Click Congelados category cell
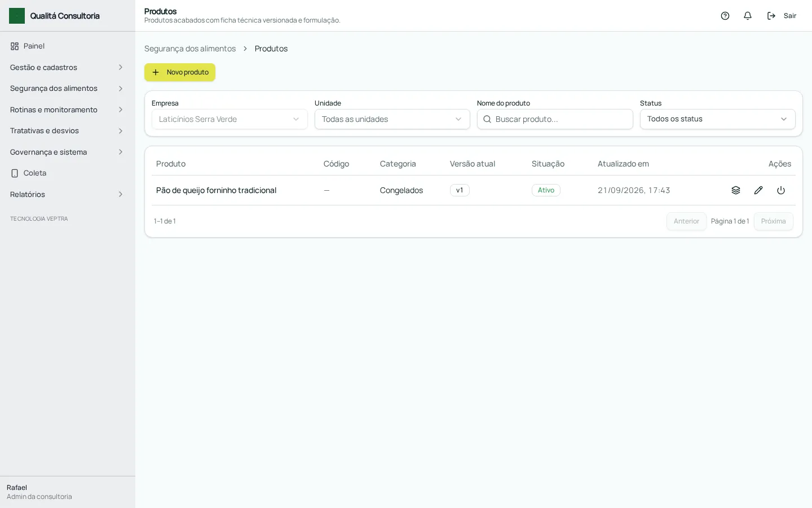The height and width of the screenshot is (508, 812). pyautogui.click(x=401, y=190)
